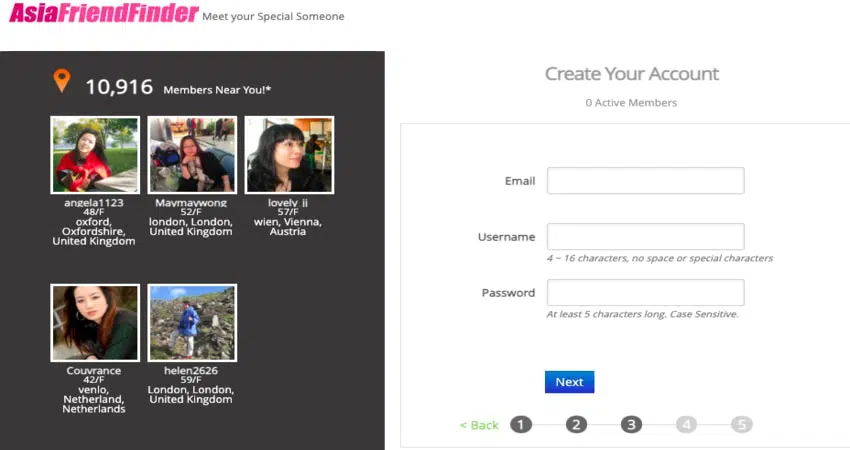Click the helen2626 username text
This screenshot has height=450, width=850.
click(x=191, y=370)
